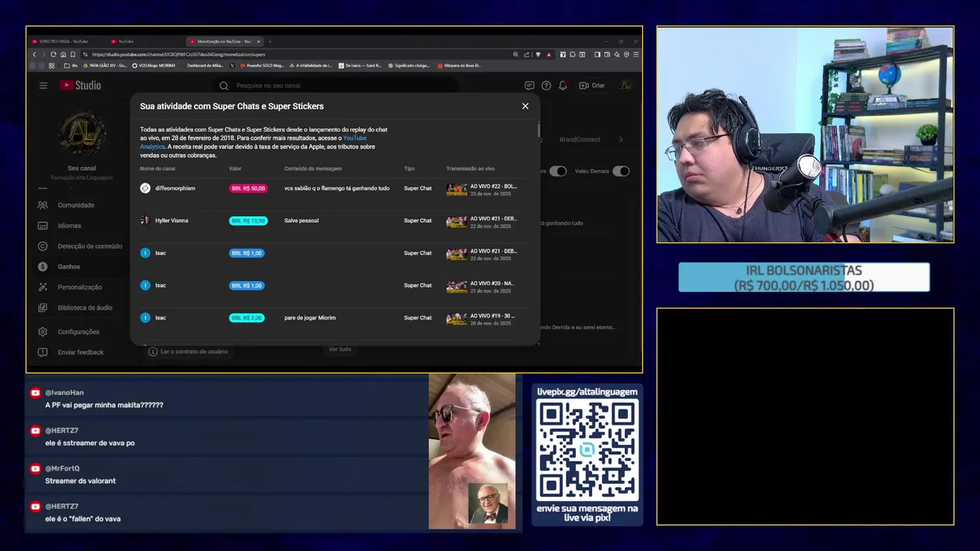Click the dialog's vertical scrollbar

coord(538,130)
